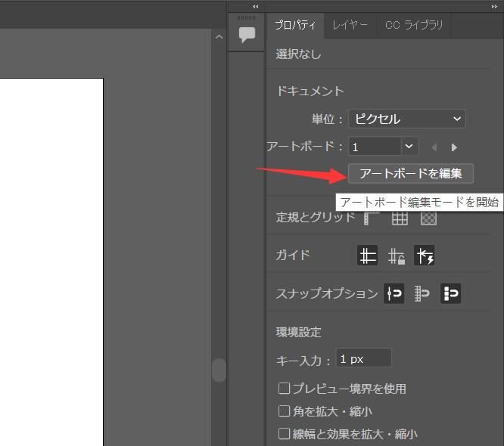Expand the アートボード number dropdown
Screen dimensions: 504x446
pyautogui.click(x=409, y=147)
